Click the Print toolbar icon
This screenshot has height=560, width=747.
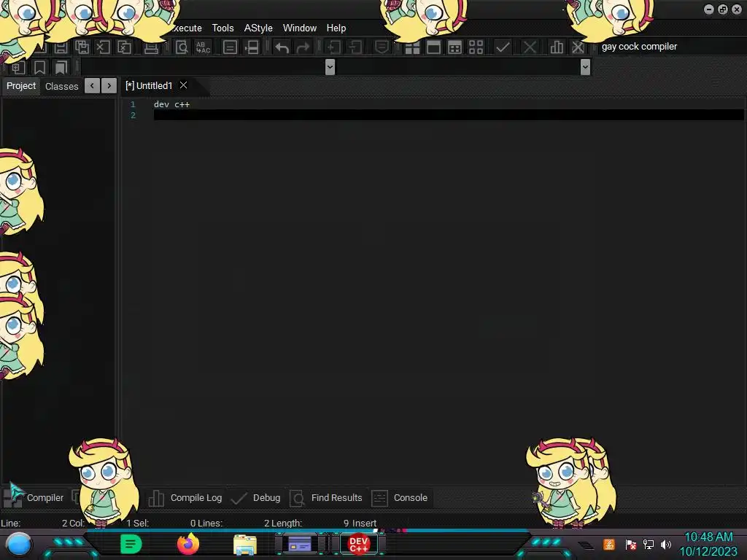[x=151, y=47]
